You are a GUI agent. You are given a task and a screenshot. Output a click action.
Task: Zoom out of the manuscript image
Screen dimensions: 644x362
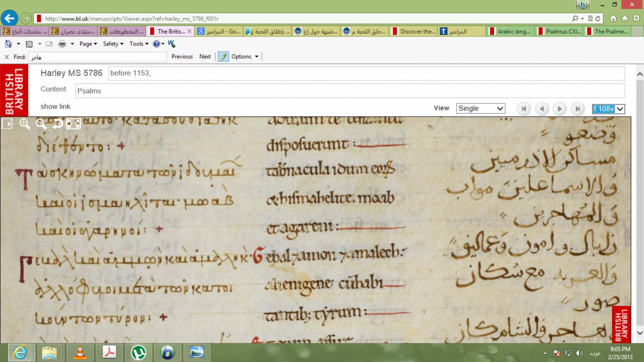41,124
